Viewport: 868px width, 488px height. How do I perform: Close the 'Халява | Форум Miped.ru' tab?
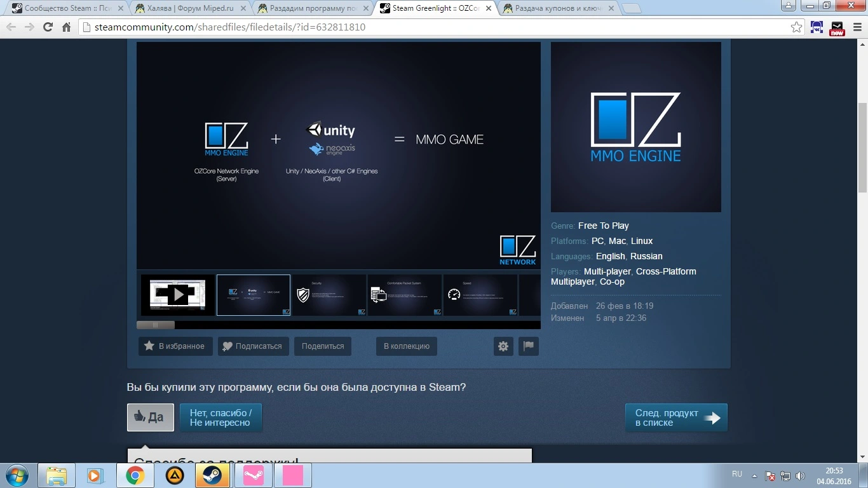243,8
